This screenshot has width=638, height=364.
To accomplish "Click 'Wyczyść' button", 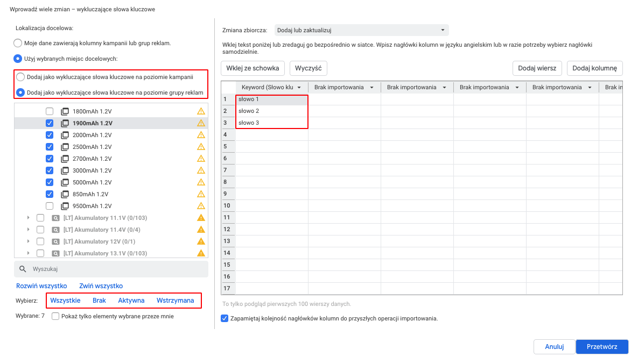I will pyautogui.click(x=309, y=68).
